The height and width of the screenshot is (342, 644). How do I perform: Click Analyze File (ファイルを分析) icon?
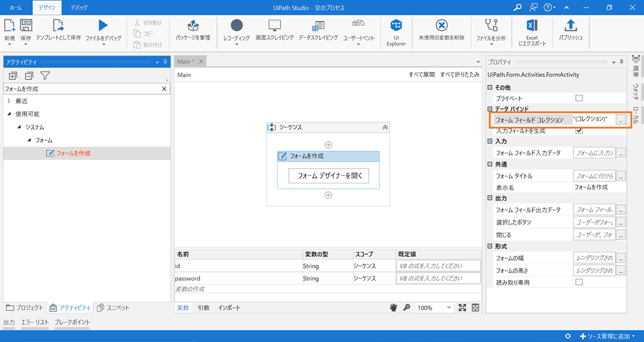491,25
